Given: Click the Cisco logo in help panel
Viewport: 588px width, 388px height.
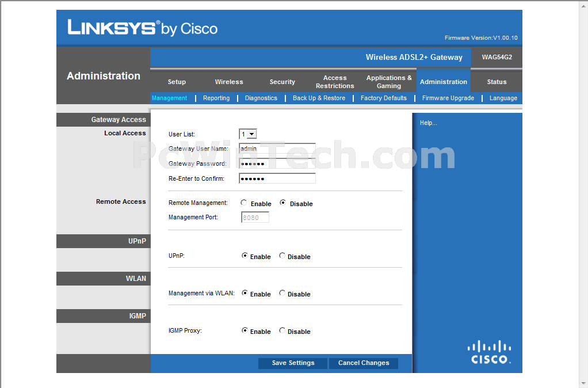Looking at the screenshot, I should click(x=490, y=352).
